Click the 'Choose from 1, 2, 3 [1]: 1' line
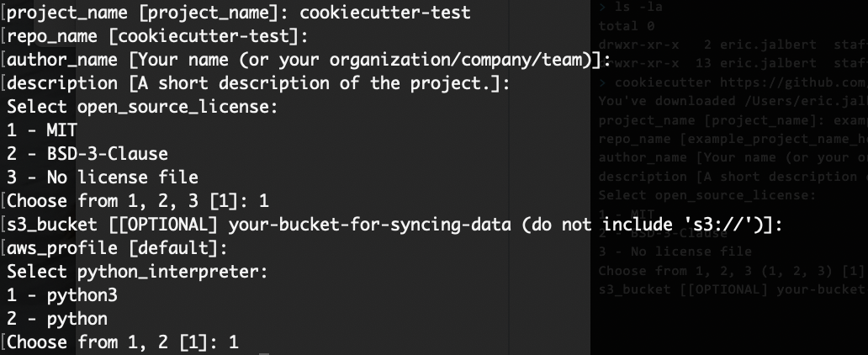Viewport: 868px width, 355px height. [138, 201]
